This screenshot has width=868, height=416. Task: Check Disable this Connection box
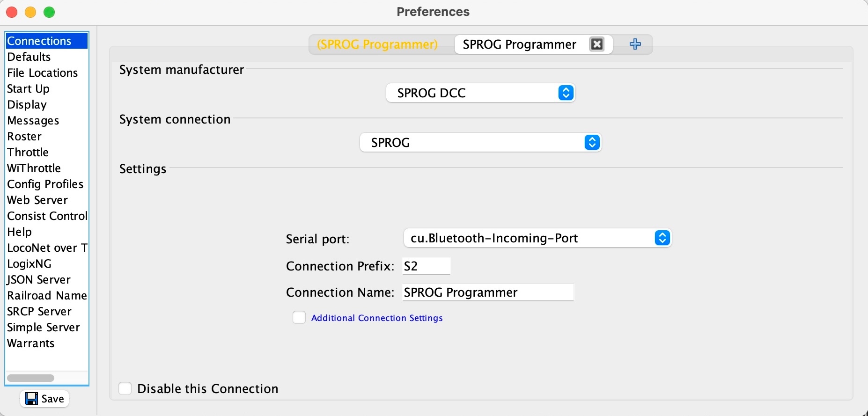125,388
